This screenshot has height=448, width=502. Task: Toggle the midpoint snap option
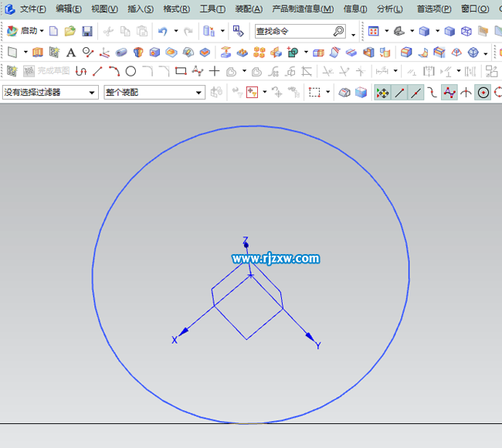(416, 93)
